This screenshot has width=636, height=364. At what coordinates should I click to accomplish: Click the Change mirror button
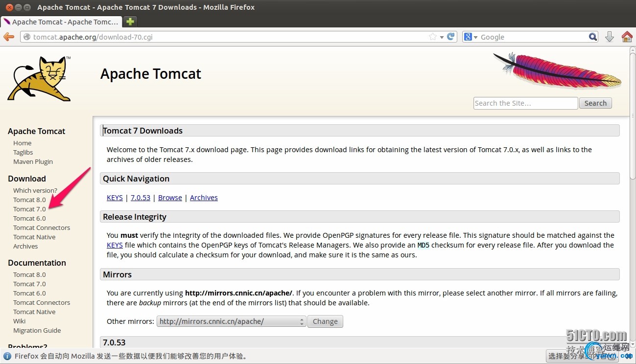click(325, 321)
